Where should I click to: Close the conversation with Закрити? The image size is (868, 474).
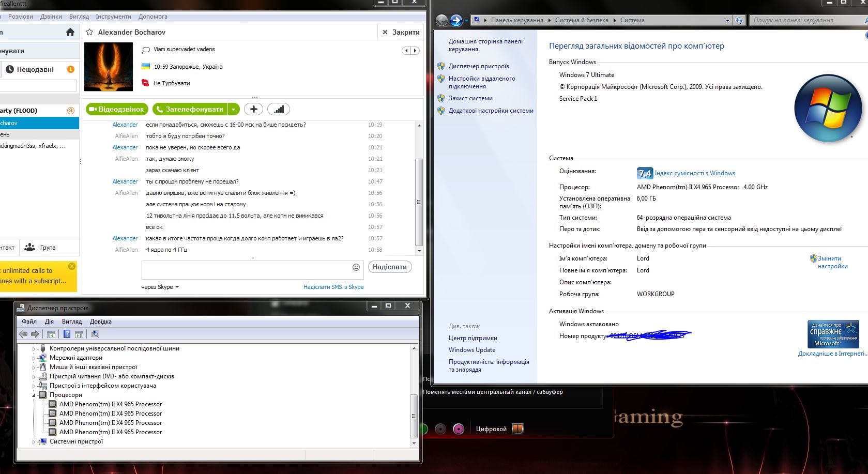pos(401,32)
